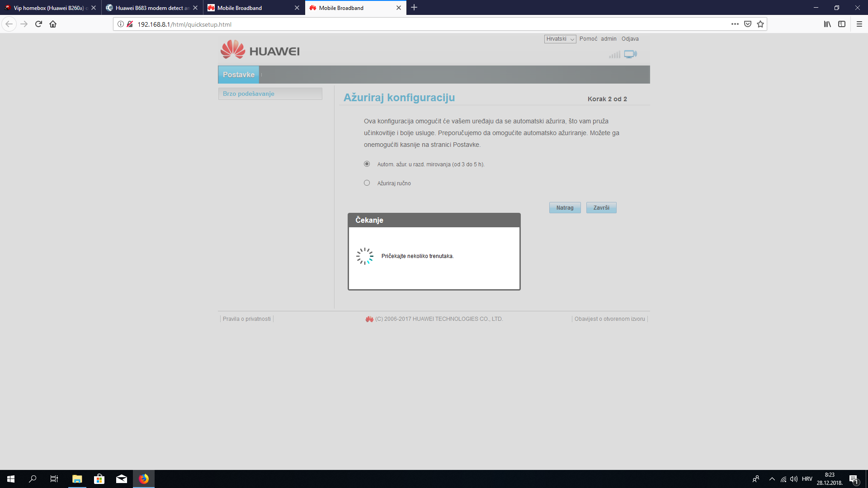The width and height of the screenshot is (868, 488).
Task: Click the site information icon in address bar
Action: (121, 24)
